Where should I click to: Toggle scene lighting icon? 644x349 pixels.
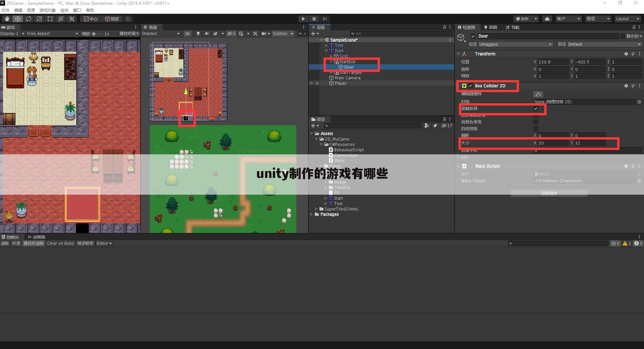click(x=198, y=34)
